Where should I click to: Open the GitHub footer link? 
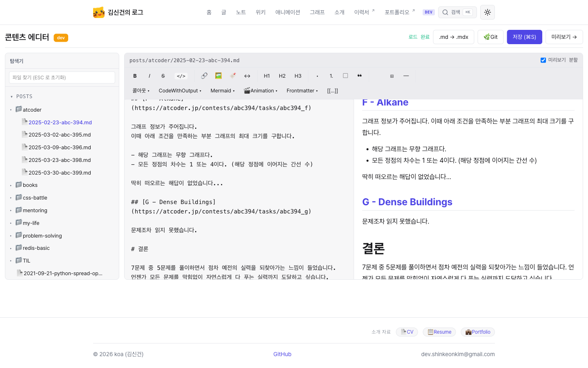[x=282, y=354]
